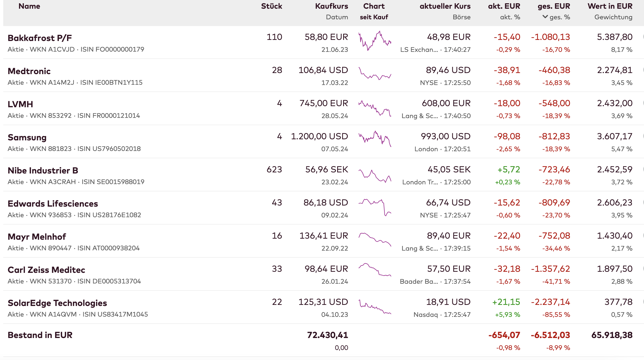This screenshot has width=644, height=360.
Task: Sort by Datum sub-header
Action: (x=337, y=17)
